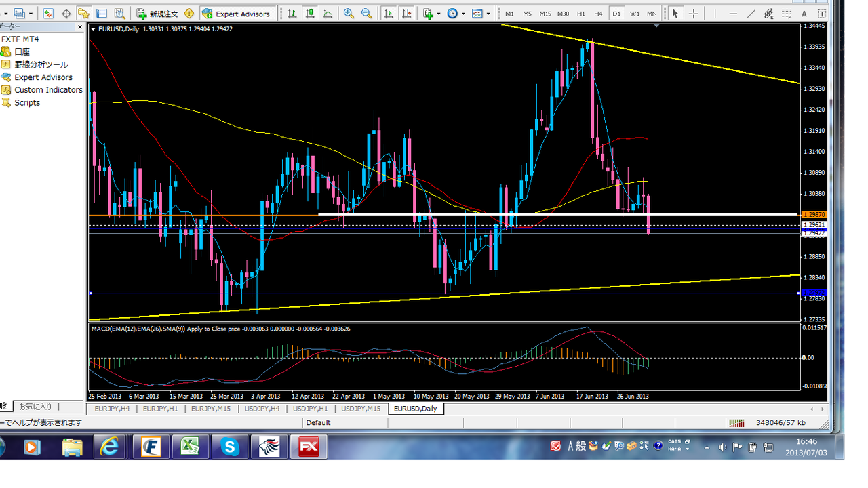Select the M30 timeframe
The height and width of the screenshot is (488, 868).
tap(564, 14)
